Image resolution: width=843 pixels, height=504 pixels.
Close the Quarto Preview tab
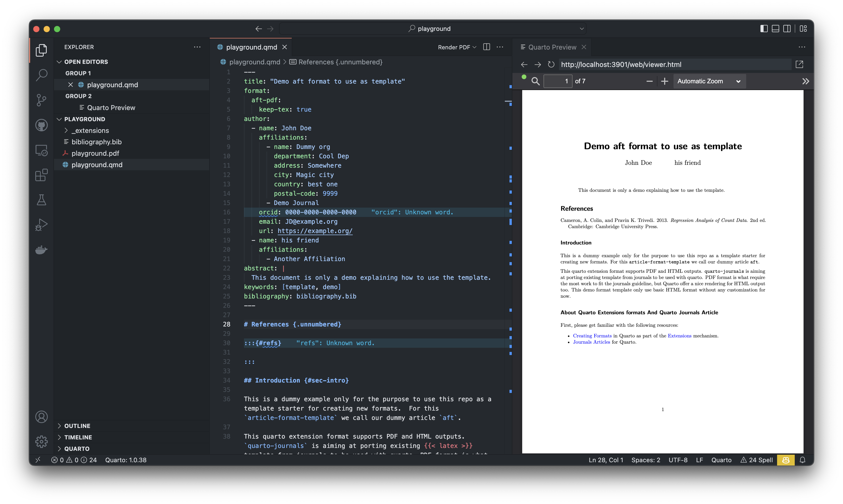point(584,47)
